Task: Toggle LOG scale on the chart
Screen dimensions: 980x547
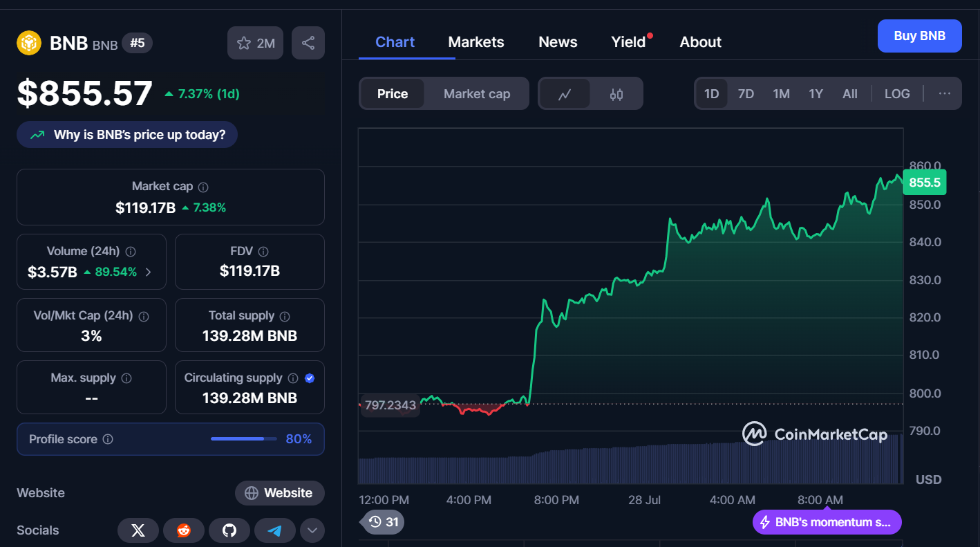Action: tap(897, 94)
